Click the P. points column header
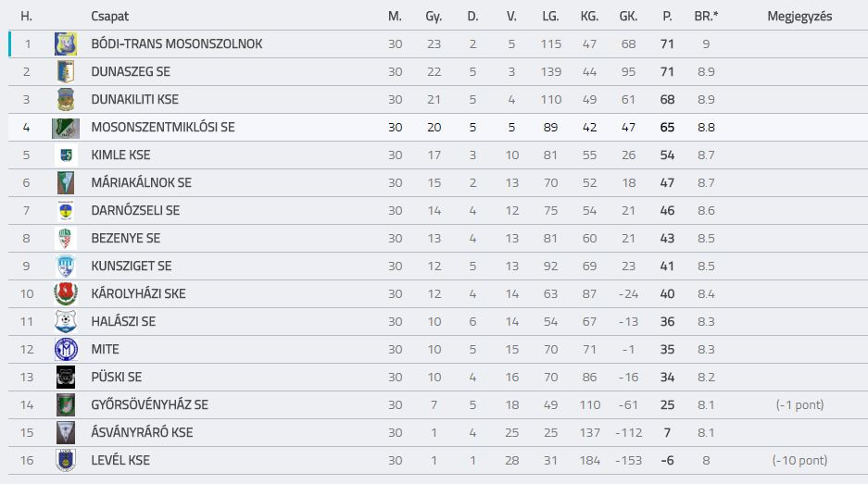 [x=667, y=16]
